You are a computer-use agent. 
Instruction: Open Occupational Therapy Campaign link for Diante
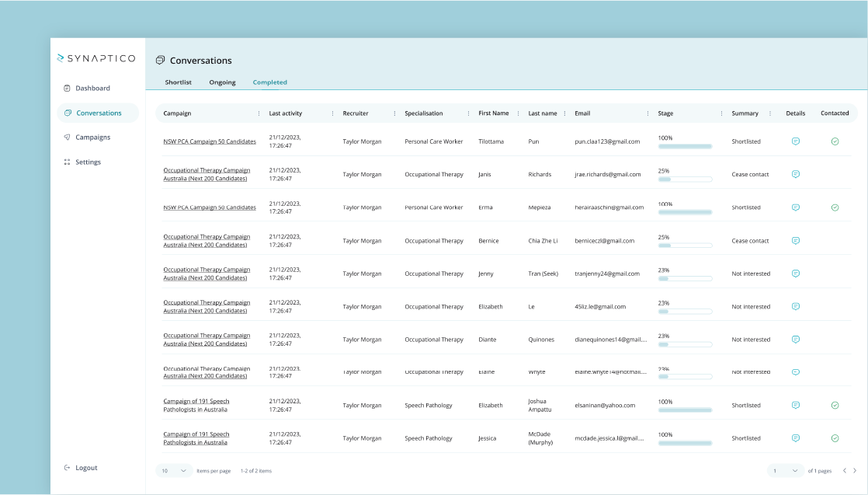point(207,340)
